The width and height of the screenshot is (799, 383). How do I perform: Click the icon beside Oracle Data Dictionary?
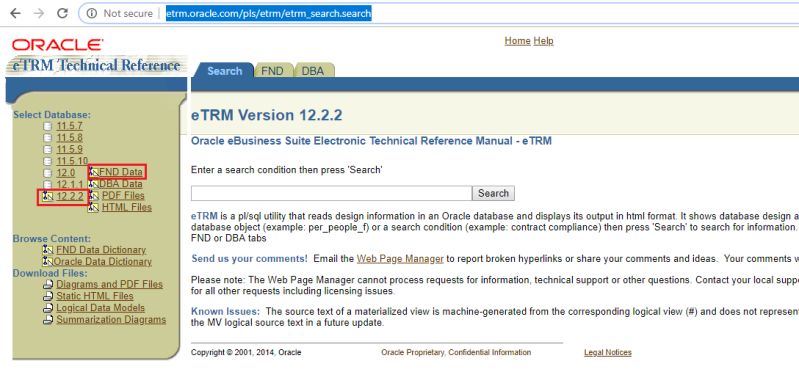coord(48,261)
